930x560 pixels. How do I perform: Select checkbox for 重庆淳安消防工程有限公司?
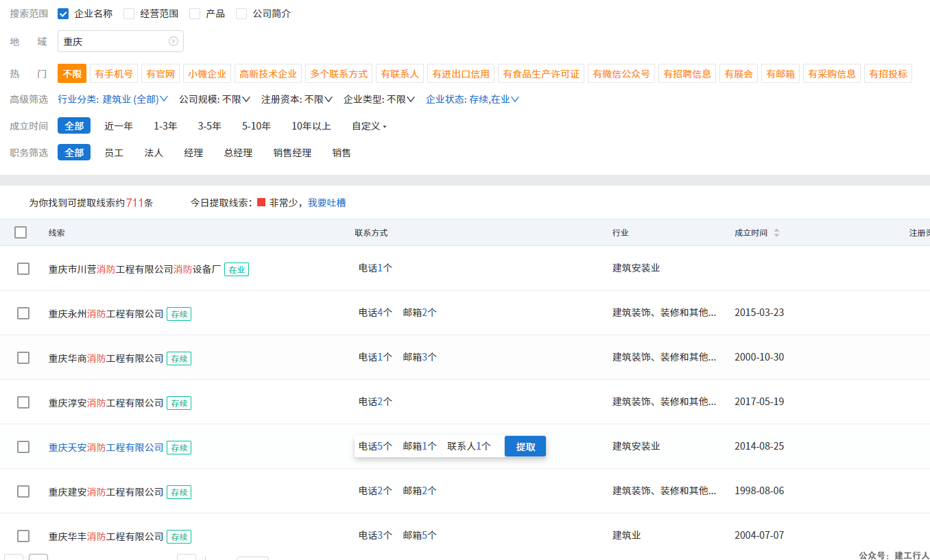tap(23, 402)
